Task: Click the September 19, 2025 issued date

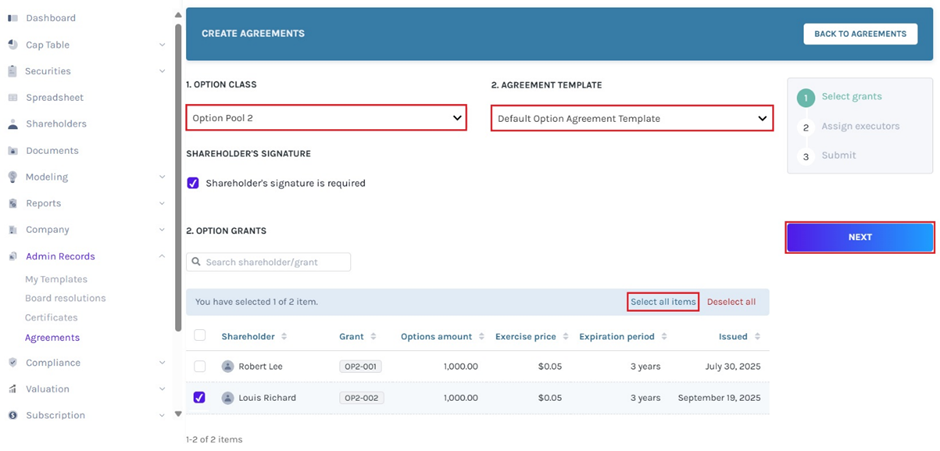Action: tap(719, 398)
